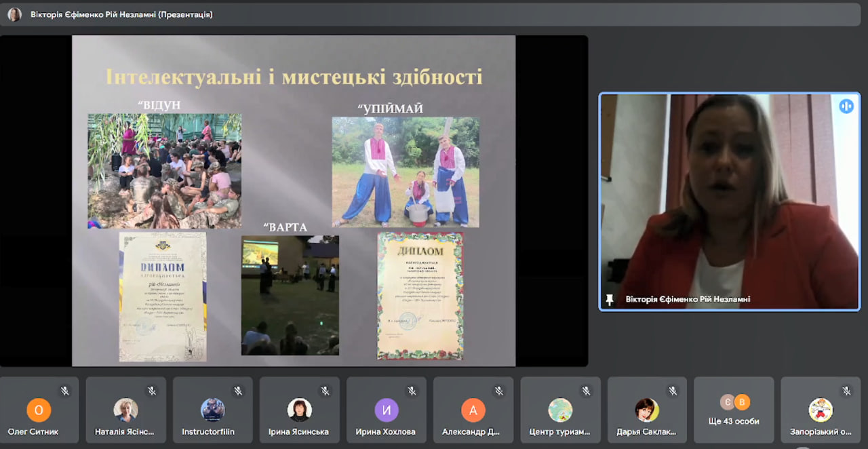Select Наталія Ясінська's profile photo avatar
Viewport: 868px width, 449px height.
tap(125, 410)
